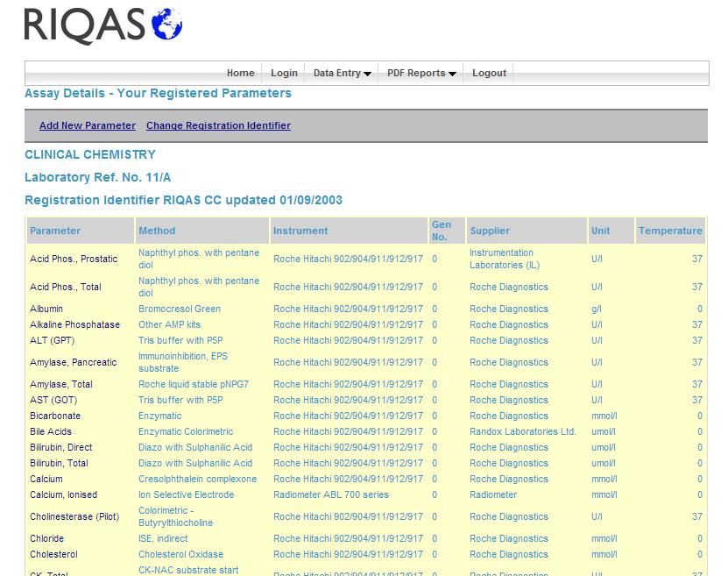This screenshot has width=728, height=576.
Task: Select the Alkaline Phosphatase parameter
Action: pos(74,324)
